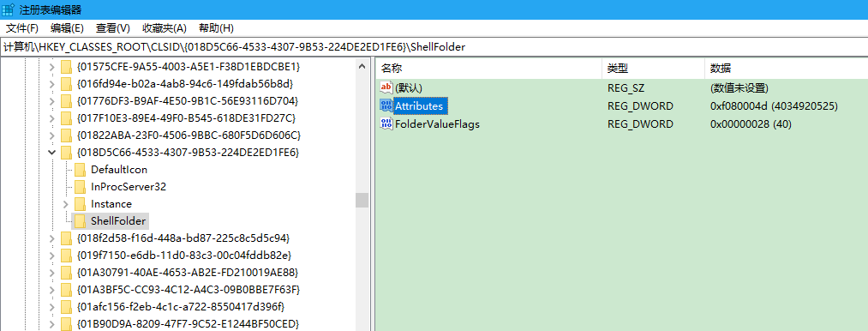Screen dimensions: 868x331
Task: Click the 0xf080004d (4034920525) data cell
Action: [774, 105]
